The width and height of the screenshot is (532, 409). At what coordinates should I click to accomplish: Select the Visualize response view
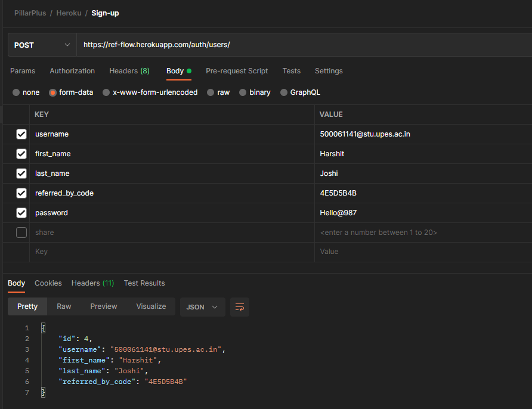[x=151, y=306]
